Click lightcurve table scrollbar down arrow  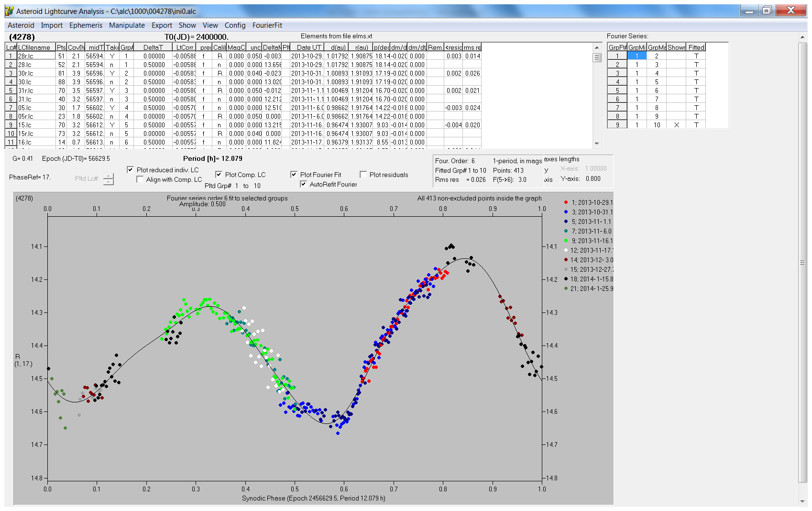pyautogui.click(x=597, y=143)
